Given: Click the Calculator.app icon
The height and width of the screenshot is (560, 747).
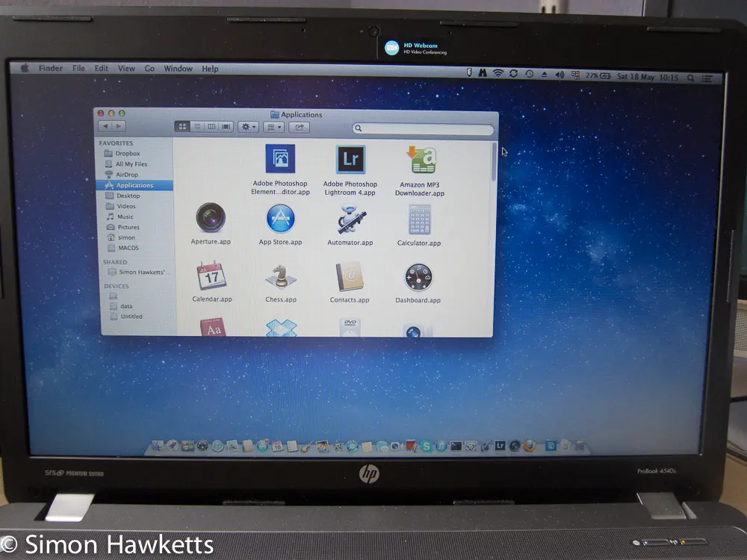Looking at the screenshot, I should [418, 220].
